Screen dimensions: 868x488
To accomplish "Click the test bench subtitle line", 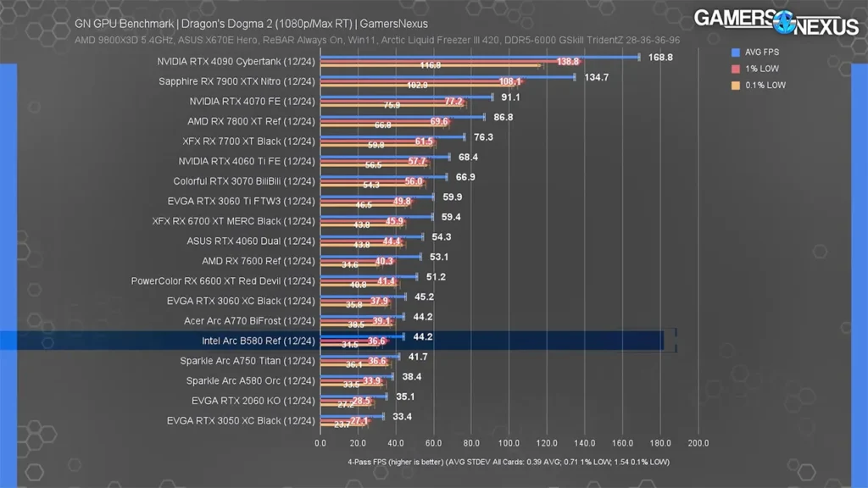I will [x=377, y=41].
